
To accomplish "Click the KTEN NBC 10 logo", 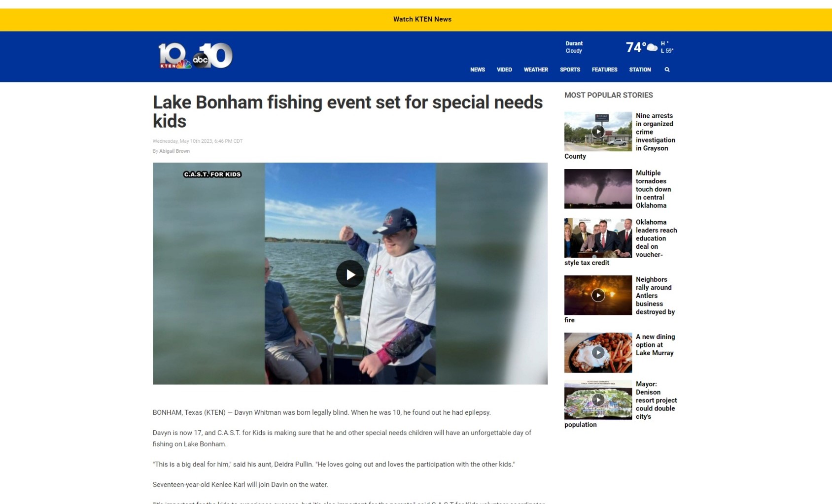I will coord(174,56).
